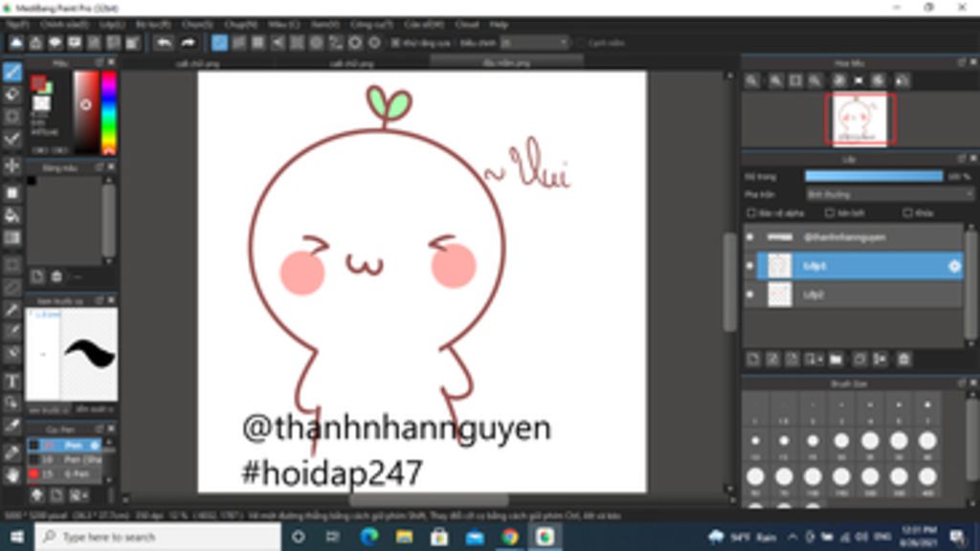The image size is (980, 551).
Task: Click the taskbar search box
Action: (158, 538)
